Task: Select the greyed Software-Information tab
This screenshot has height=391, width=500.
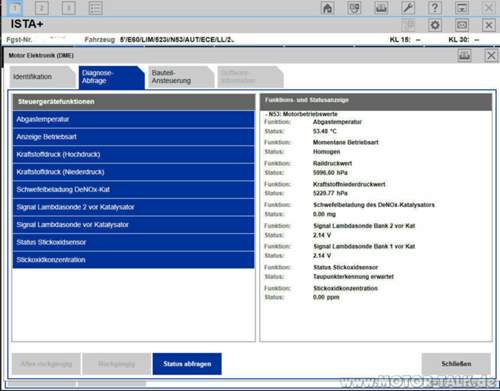Action: (x=250, y=77)
